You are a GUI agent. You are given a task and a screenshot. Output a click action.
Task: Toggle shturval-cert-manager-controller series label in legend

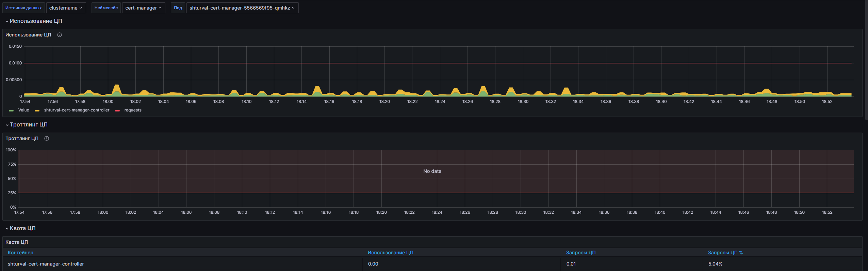[77, 110]
